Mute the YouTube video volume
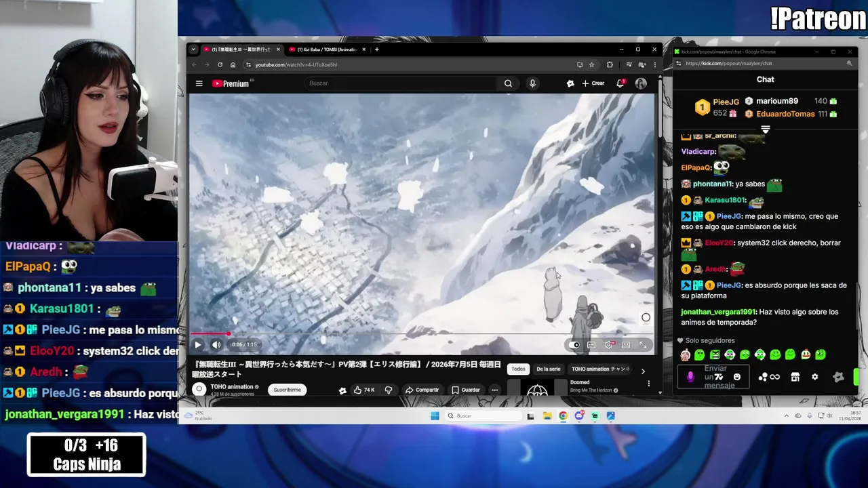Screen dimensions: 868x488 (216, 344)
